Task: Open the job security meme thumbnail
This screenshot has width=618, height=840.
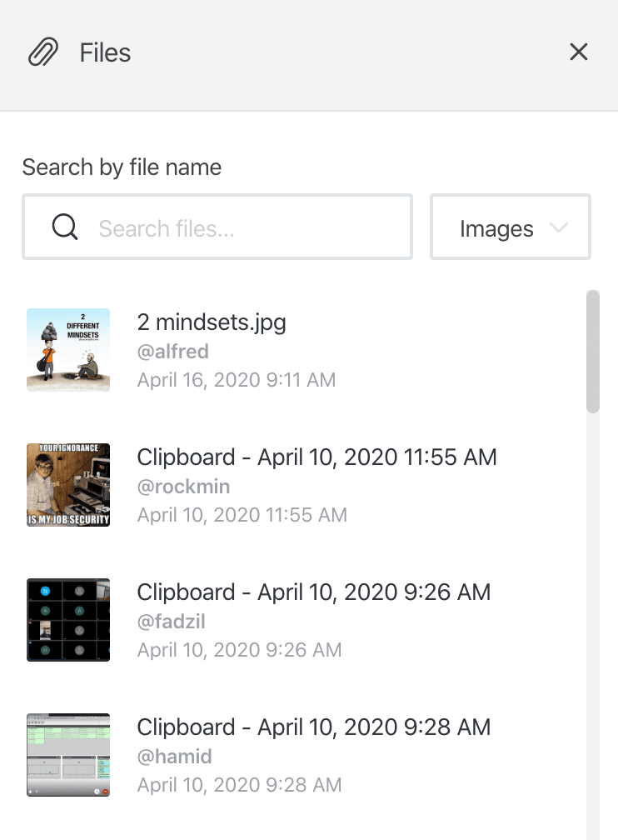Action: click(x=68, y=485)
